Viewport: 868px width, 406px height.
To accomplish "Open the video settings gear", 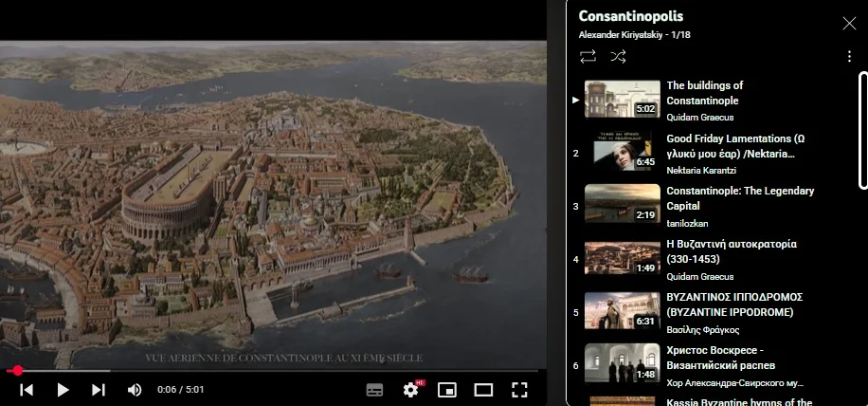I will pos(411,390).
